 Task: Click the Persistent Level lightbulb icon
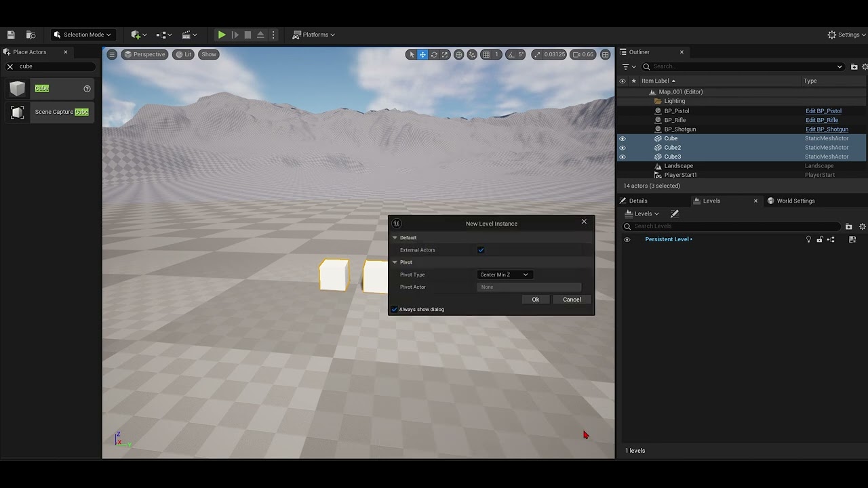[808, 239]
